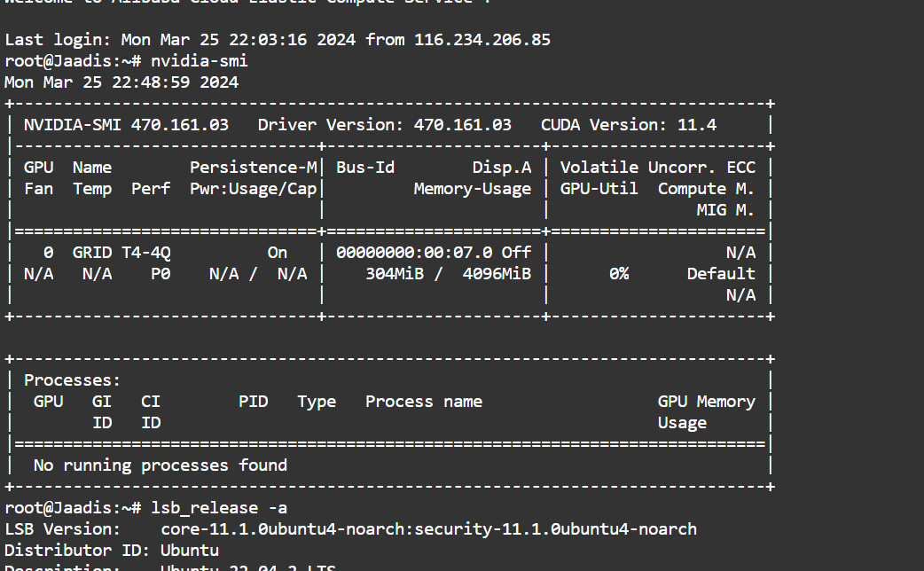Click the Bus-Id value 00000000:00:07.0
Viewport: 924px width, 571px height.
click(x=413, y=253)
